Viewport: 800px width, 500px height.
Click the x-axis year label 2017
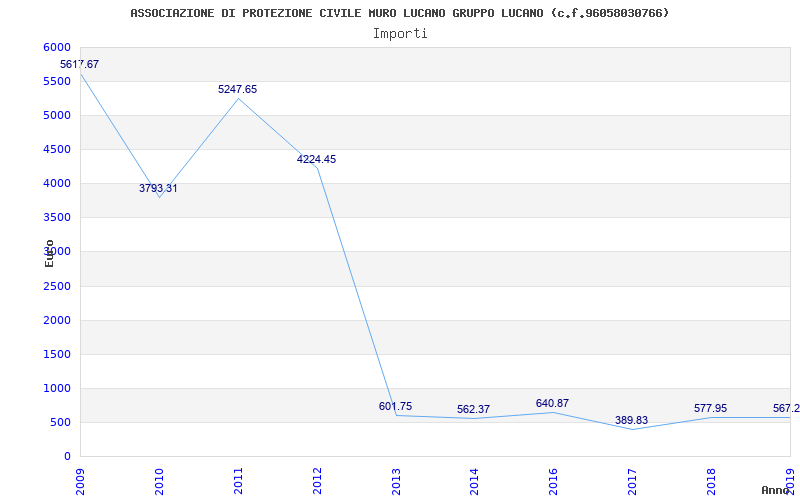632,481
